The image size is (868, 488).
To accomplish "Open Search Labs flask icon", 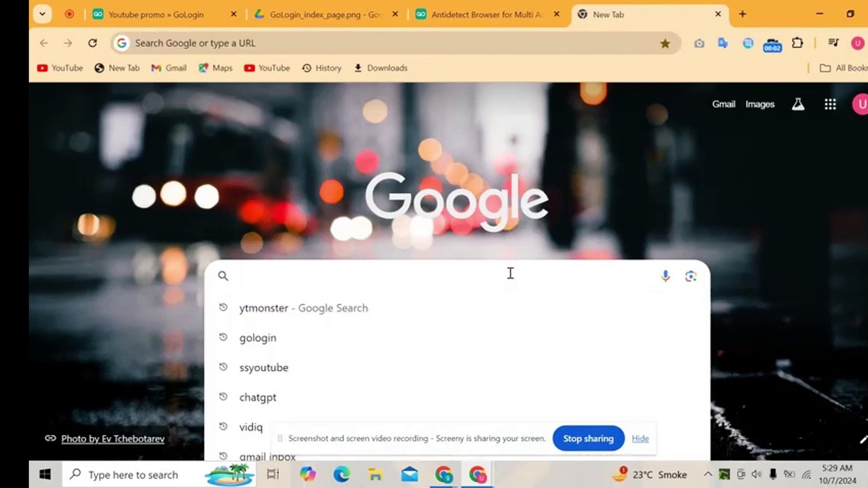I will pos(798,104).
